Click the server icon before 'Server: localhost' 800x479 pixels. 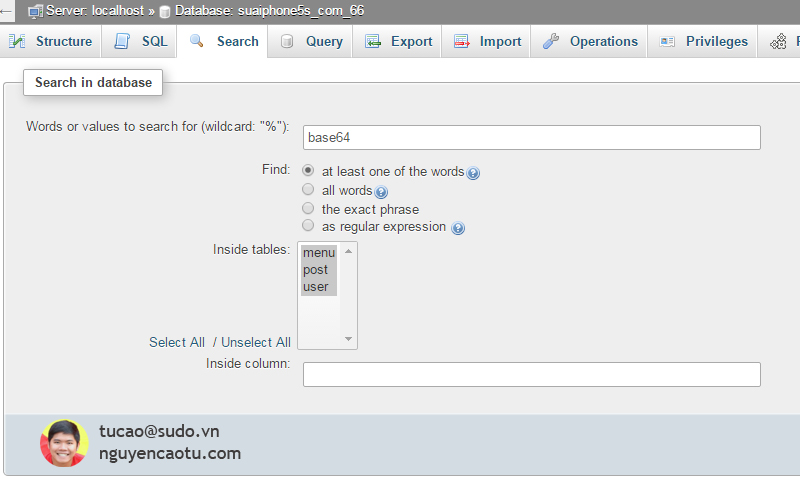click(x=35, y=11)
